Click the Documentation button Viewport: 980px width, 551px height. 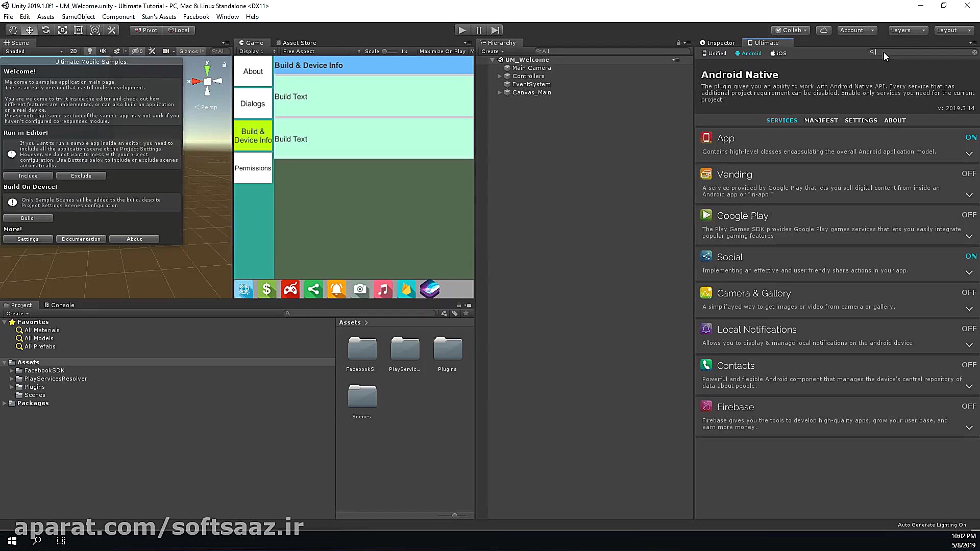pos(81,239)
